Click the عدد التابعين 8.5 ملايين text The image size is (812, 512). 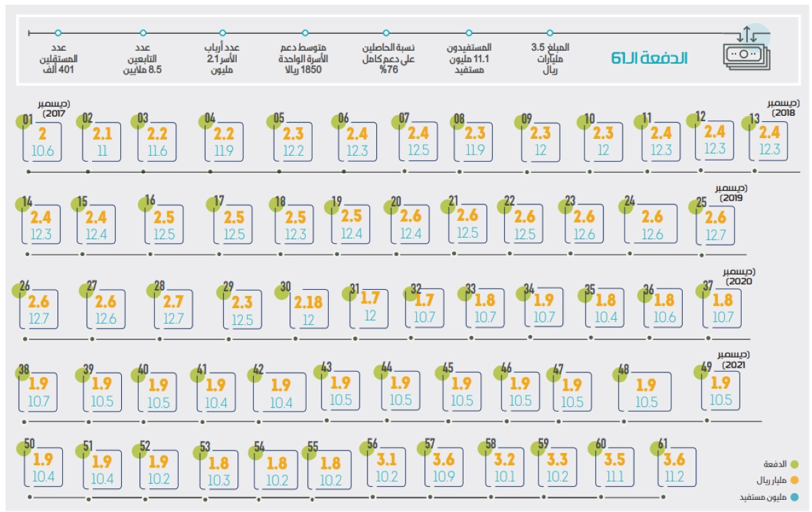[x=141, y=59]
